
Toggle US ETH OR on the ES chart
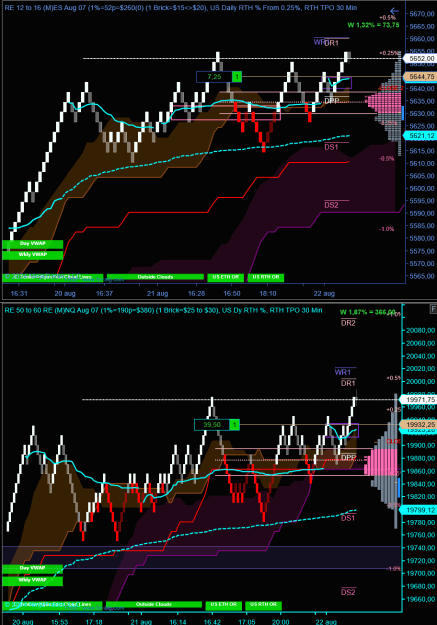click(225, 277)
